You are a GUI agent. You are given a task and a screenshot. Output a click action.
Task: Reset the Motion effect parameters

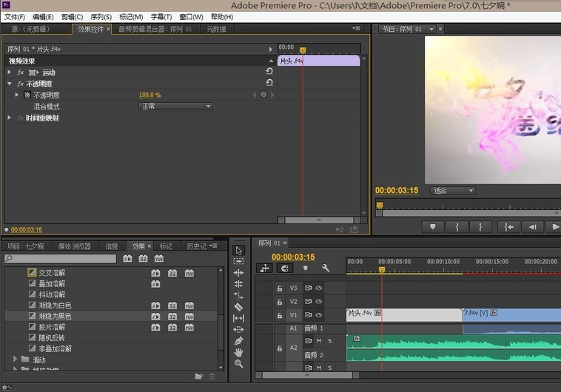[x=269, y=72]
